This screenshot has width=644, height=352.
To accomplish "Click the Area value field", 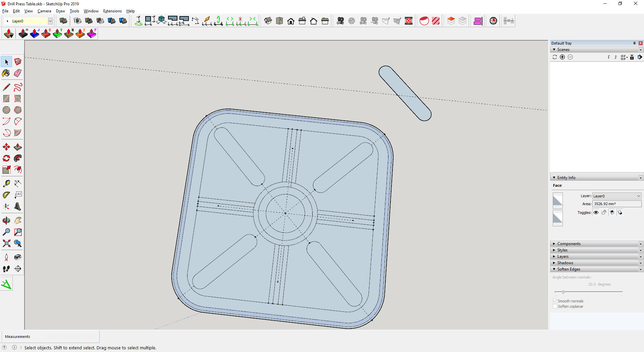I will [616, 204].
